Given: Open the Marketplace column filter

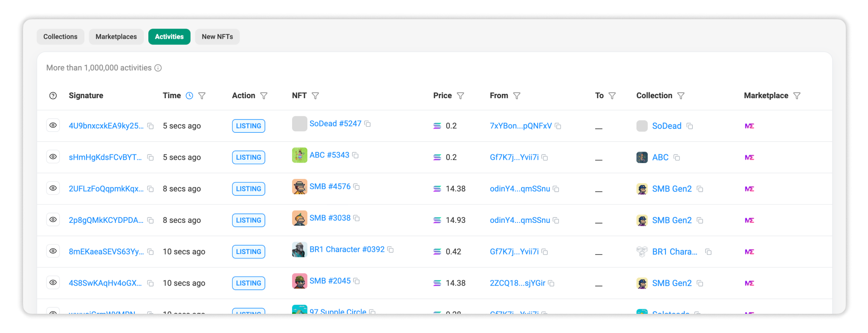Looking at the screenshot, I should pos(797,96).
